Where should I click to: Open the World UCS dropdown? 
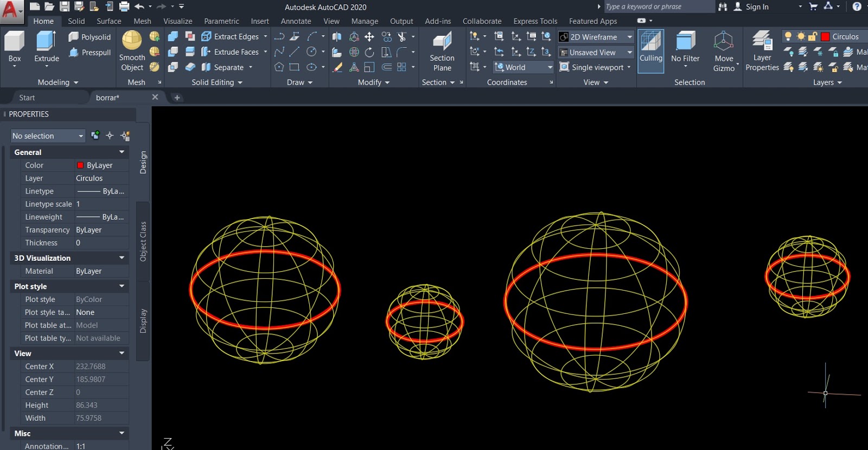523,67
